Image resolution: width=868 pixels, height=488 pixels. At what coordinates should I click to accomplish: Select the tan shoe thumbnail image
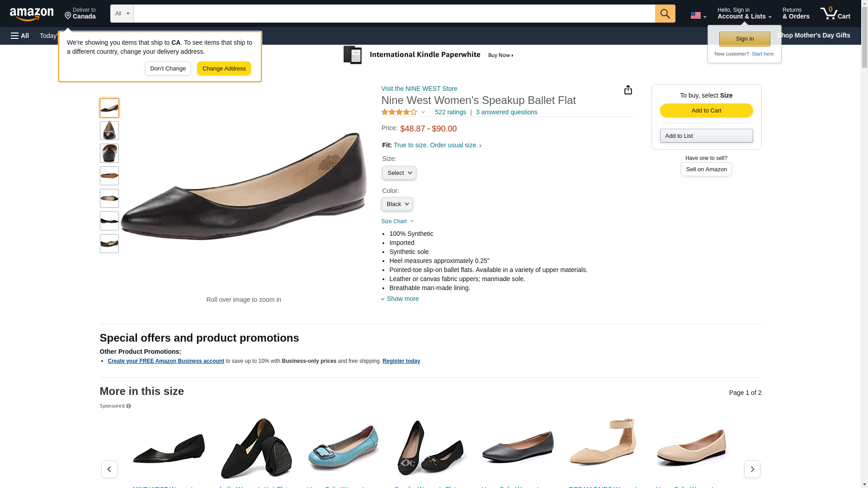pyautogui.click(x=109, y=176)
